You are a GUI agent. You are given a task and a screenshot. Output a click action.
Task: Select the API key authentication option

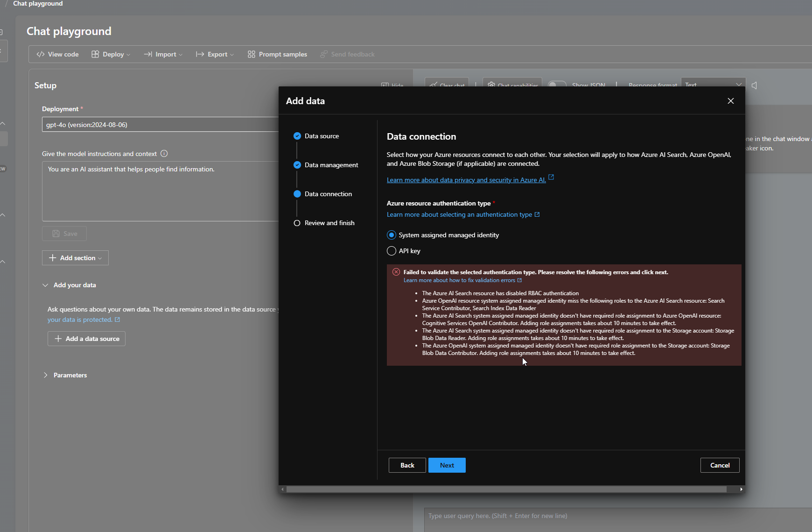pyautogui.click(x=392, y=251)
